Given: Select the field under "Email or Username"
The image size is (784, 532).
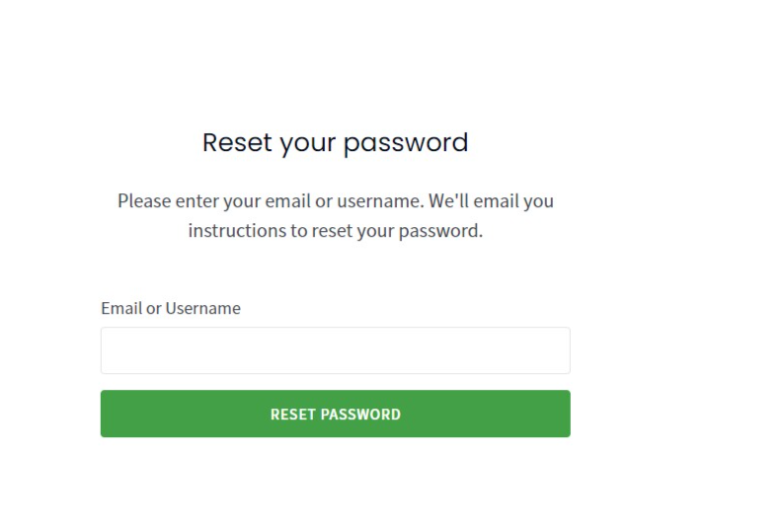Looking at the screenshot, I should click(335, 350).
